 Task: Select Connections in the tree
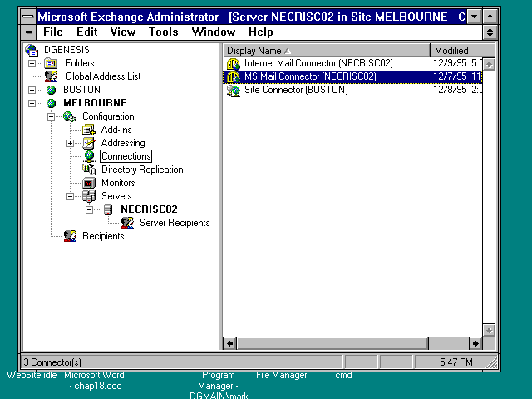click(x=126, y=156)
